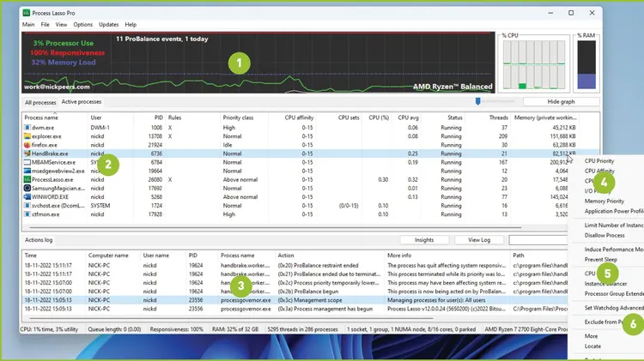
Task: Switch to the All processes tab
Action: click(40, 102)
